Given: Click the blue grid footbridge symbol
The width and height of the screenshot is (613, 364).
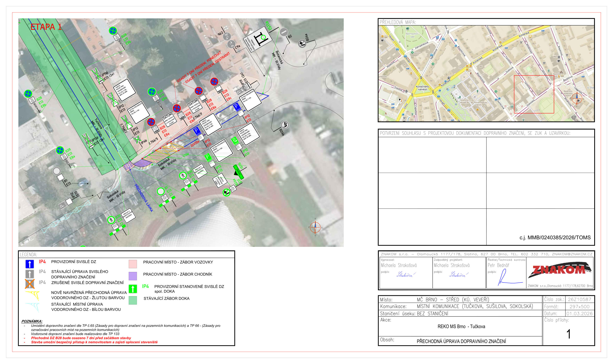Looking at the screenshot, I should click(x=128, y=166).
